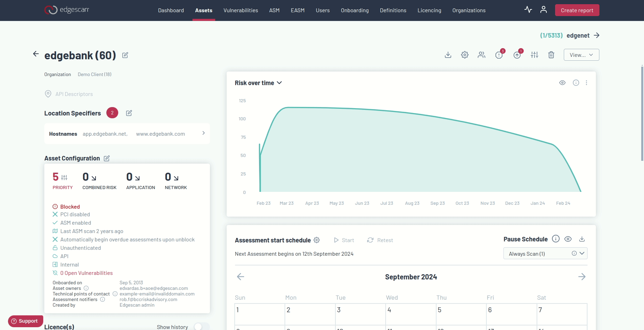Go to next month in calendar
The image size is (644, 330).
pyautogui.click(x=582, y=277)
